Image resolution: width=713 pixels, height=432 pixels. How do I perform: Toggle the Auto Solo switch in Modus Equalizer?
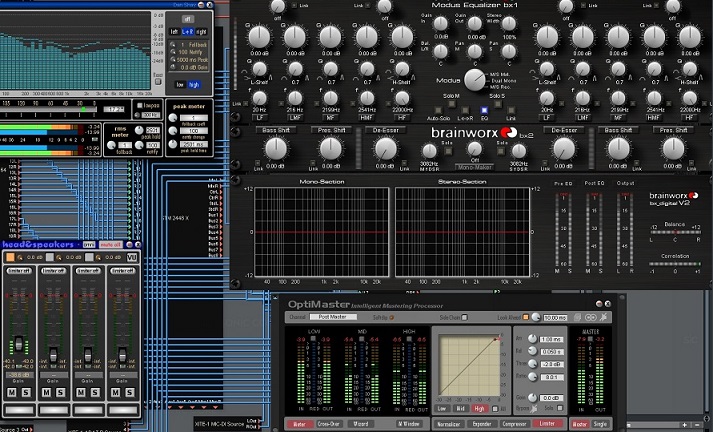click(x=438, y=110)
